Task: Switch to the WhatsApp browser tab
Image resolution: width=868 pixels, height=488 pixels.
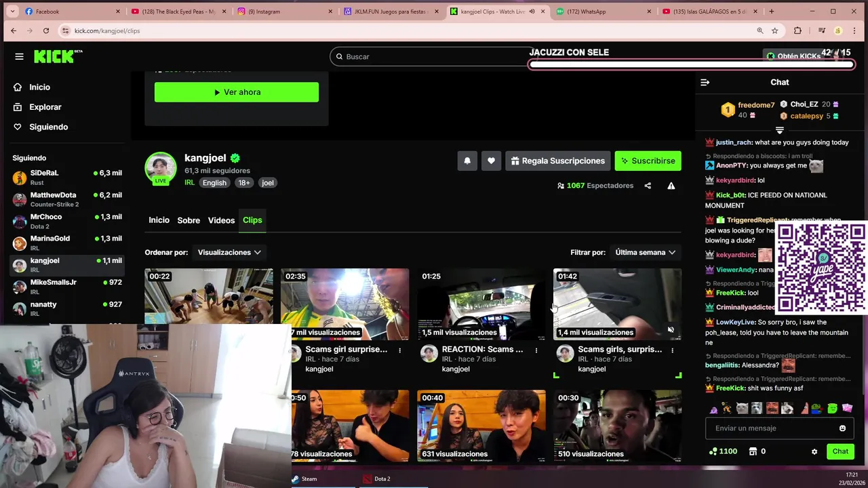Action: pos(602,12)
